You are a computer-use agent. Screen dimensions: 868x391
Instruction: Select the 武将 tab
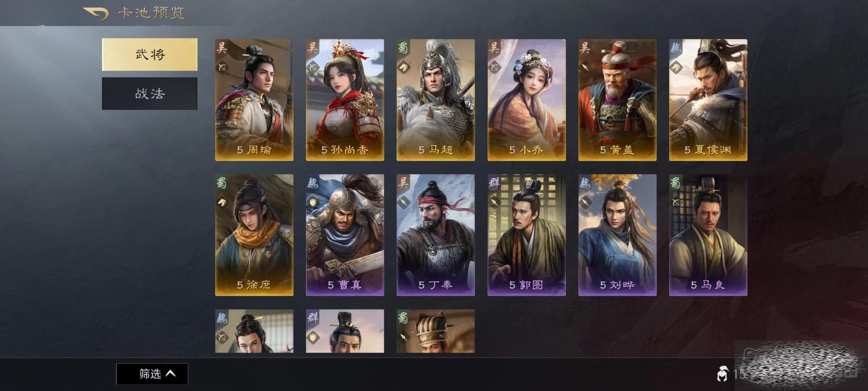pos(150,54)
